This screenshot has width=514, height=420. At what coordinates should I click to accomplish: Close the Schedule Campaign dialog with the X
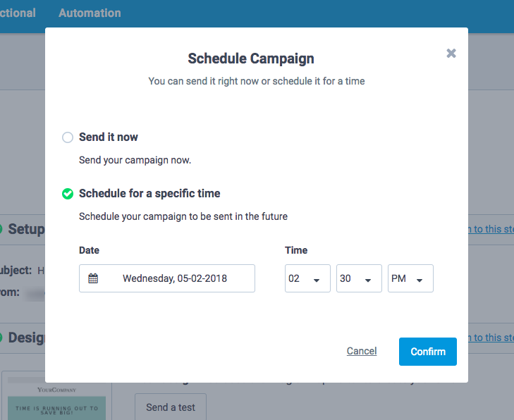(451, 54)
